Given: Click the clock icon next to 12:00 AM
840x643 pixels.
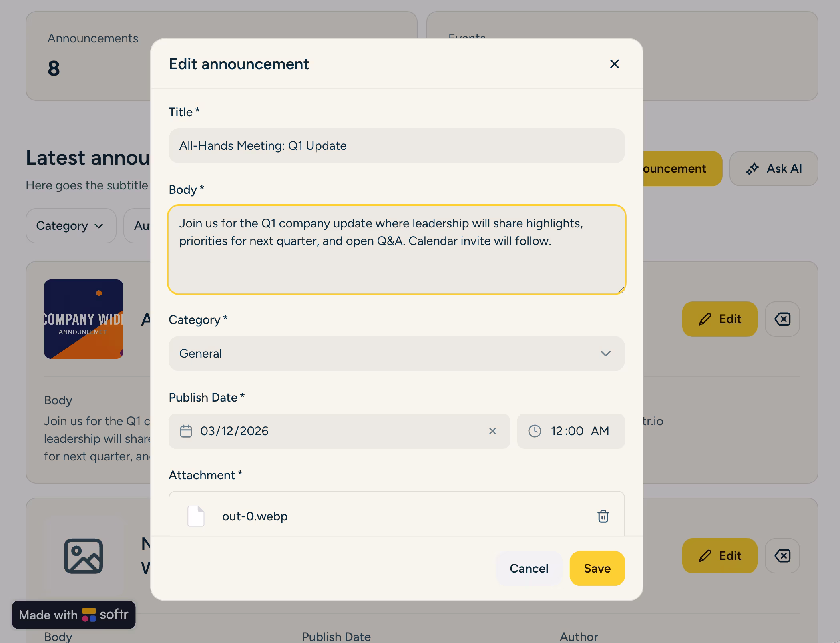Looking at the screenshot, I should point(535,431).
